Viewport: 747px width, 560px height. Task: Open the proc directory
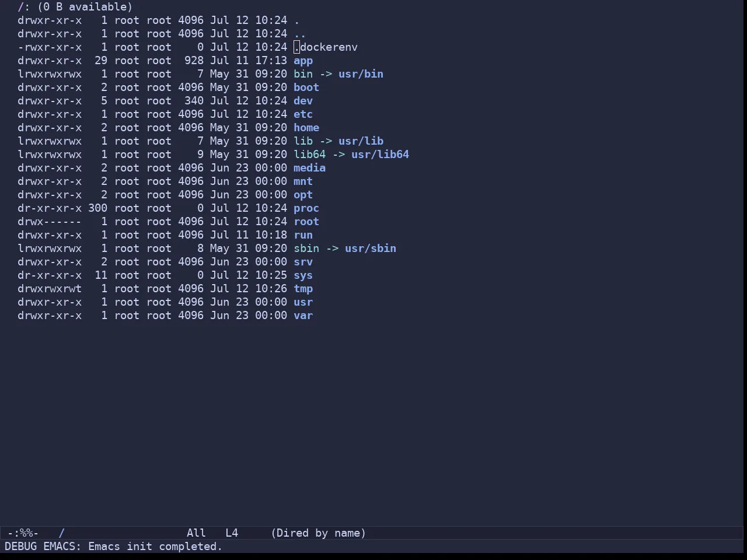point(306,208)
